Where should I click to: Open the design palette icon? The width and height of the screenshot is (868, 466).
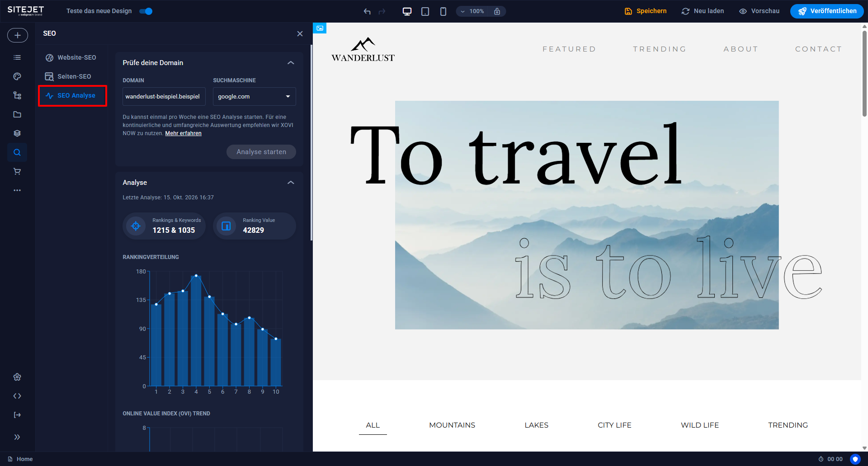point(17,76)
